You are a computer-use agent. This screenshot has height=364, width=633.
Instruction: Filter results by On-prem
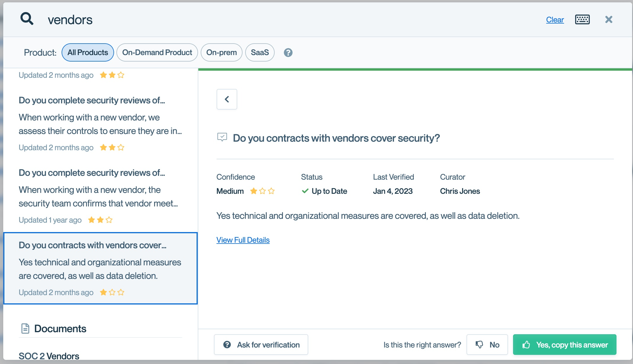point(221,53)
